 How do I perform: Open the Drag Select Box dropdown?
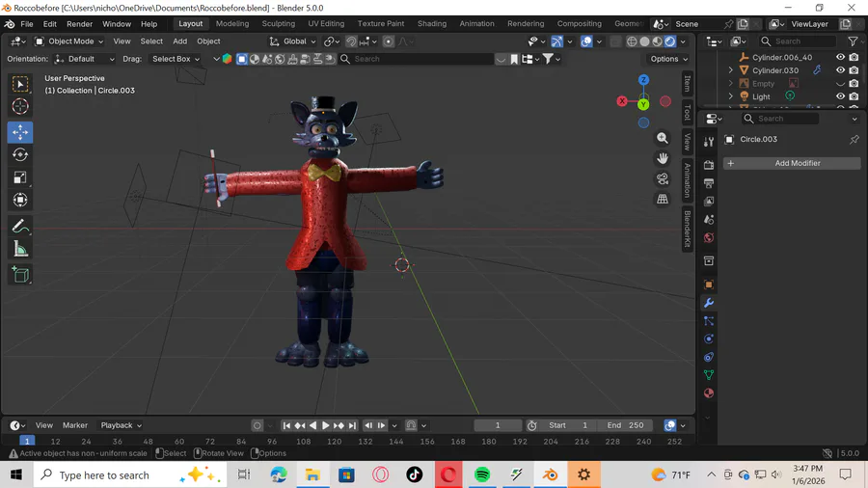176,59
